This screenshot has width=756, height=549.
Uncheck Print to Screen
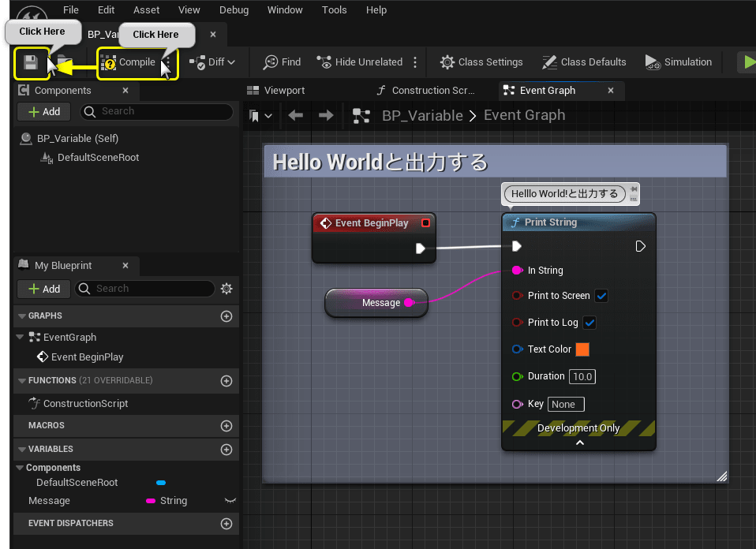(601, 295)
